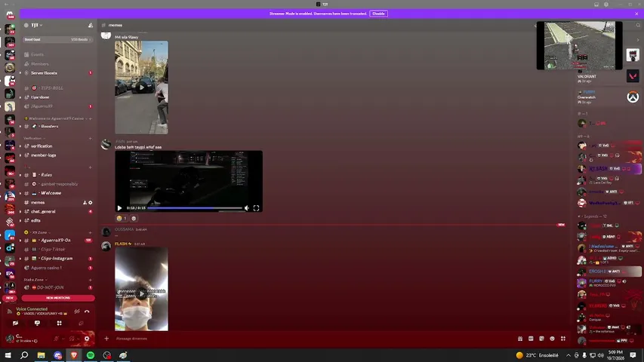Click the NEW pill in the server list

pyautogui.click(x=10, y=298)
